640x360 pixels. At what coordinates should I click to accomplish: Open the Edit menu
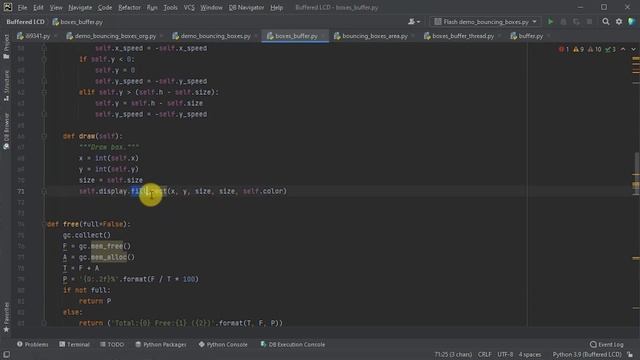click(38, 7)
